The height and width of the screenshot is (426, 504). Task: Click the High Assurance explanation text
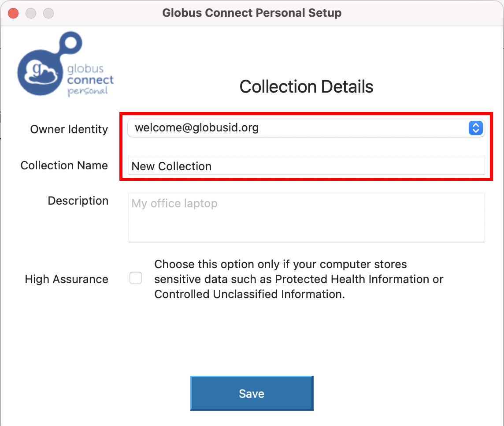[299, 279]
